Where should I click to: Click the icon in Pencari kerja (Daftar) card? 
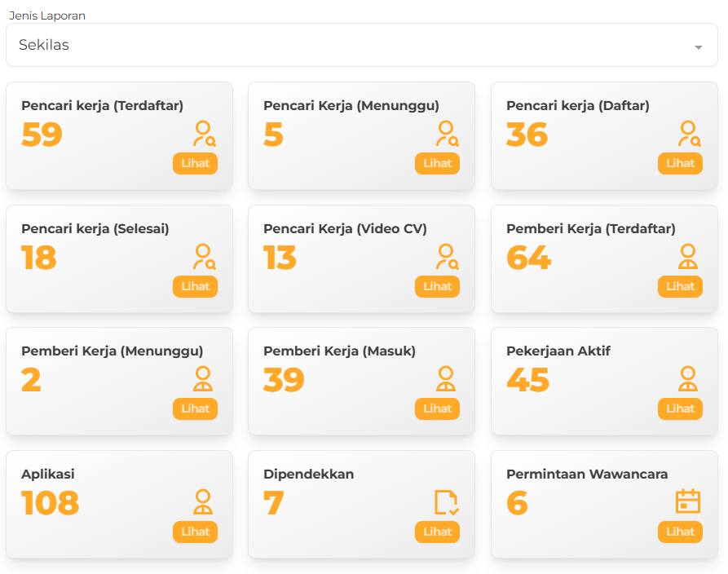pyautogui.click(x=689, y=134)
